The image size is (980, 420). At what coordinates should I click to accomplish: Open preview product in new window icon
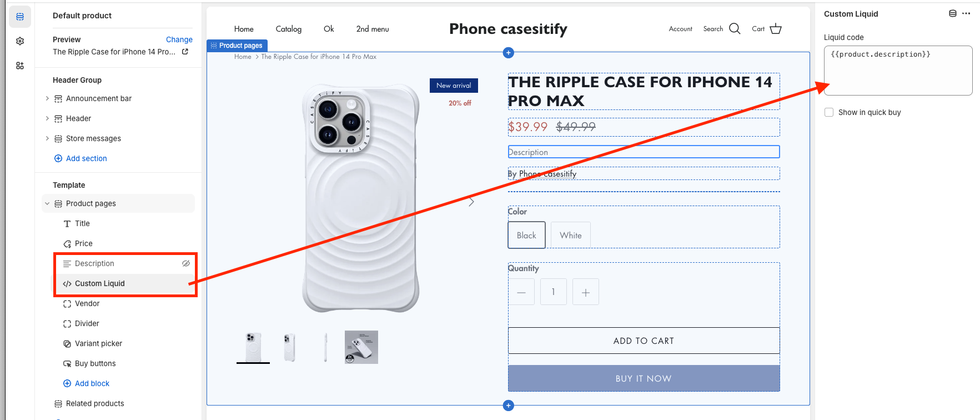[x=185, y=52]
